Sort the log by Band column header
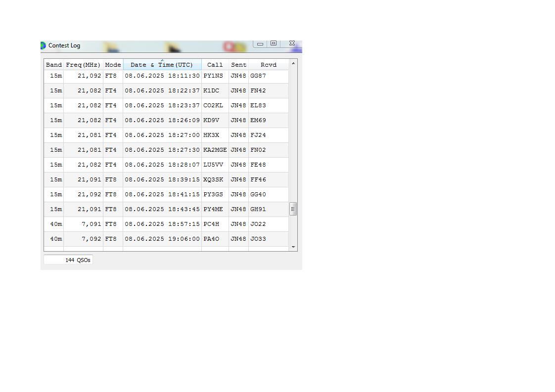The height and width of the screenshot is (392, 555). pyautogui.click(x=54, y=65)
